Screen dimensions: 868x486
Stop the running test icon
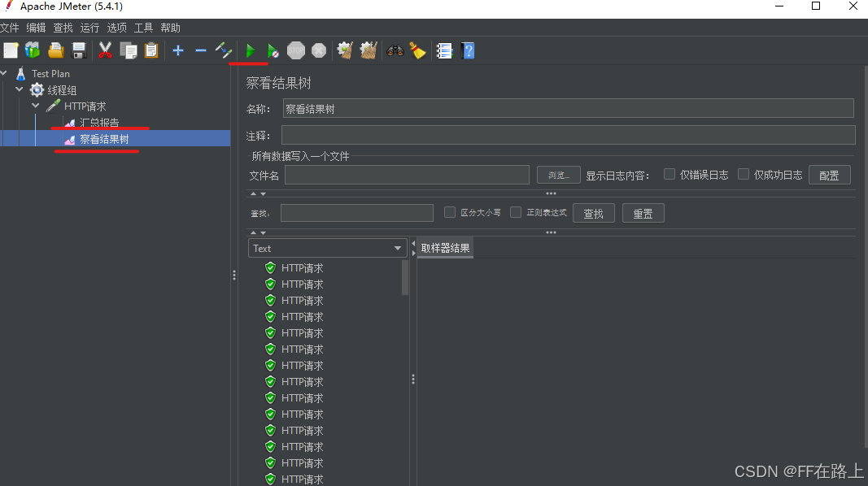coord(296,51)
